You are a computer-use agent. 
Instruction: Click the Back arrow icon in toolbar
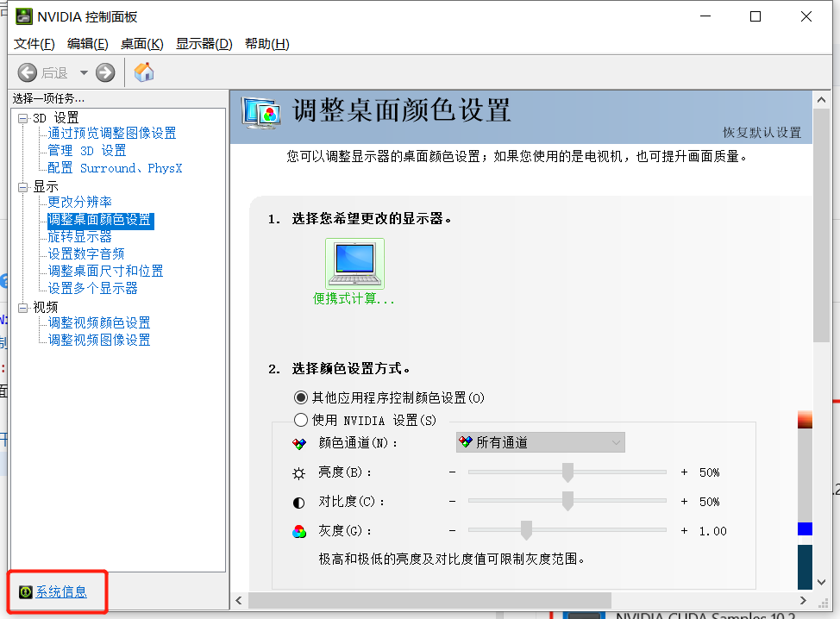[28, 72]
